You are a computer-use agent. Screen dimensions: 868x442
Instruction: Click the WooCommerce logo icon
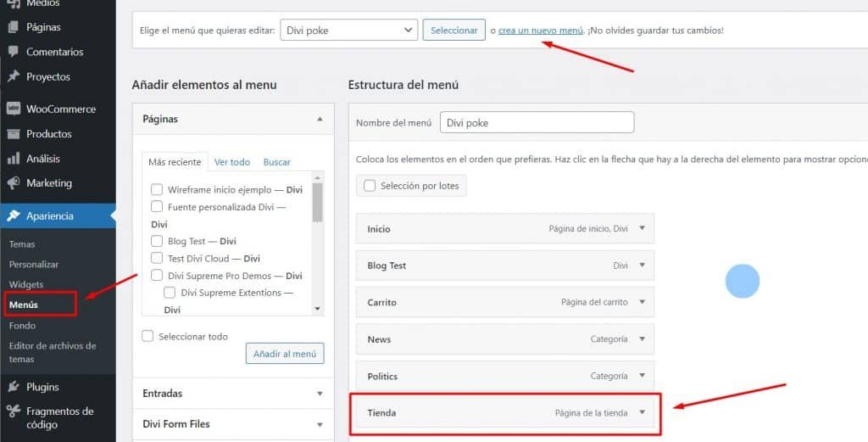(14, 109)
